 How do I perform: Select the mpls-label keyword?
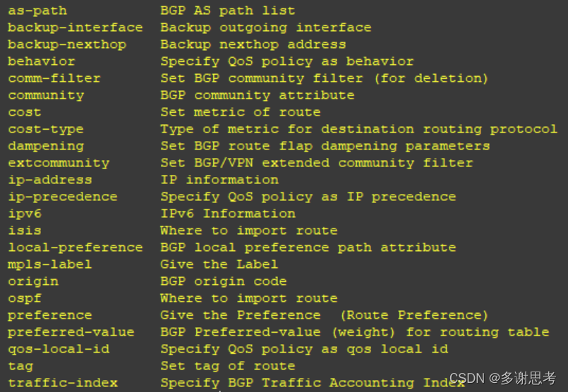(x=50, y=264)
